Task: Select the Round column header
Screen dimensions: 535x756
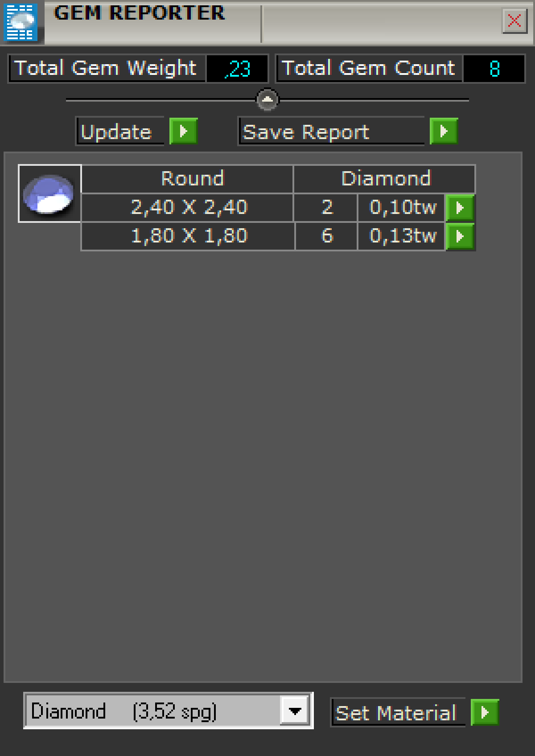Action: [192, 179]
